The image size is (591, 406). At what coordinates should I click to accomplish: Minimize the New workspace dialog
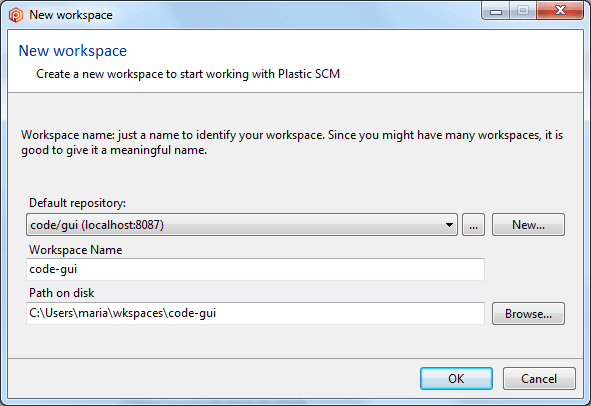(496, 11)
